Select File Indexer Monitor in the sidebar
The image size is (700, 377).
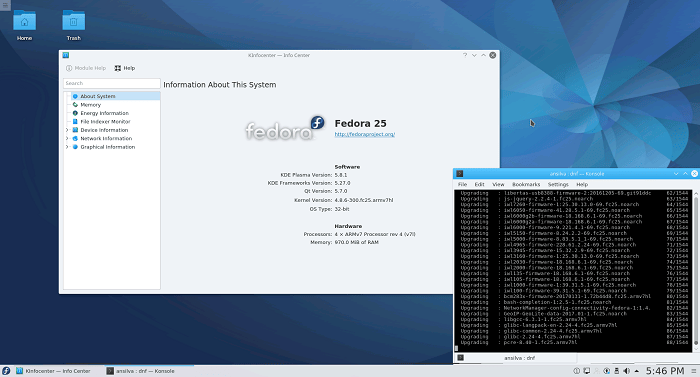pyautogui.click(x=105, y=121)
